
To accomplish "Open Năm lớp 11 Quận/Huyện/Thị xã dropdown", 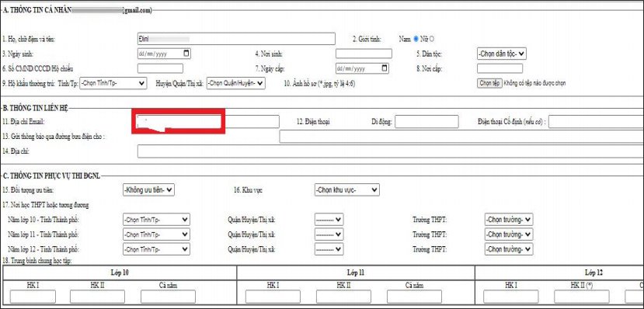I will pyautogui.click(x=329, y=234).
